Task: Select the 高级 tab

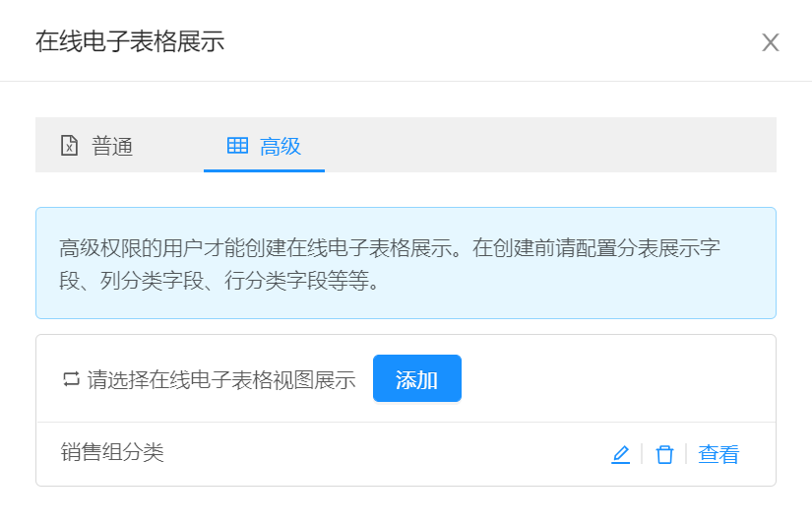Action: pos(264,146)
